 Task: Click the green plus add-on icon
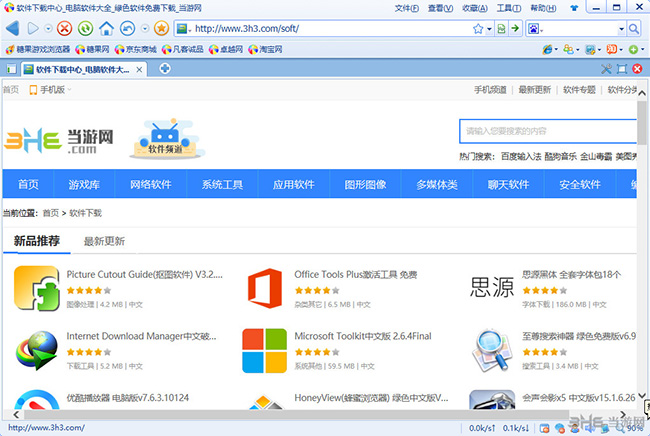coord(633,50)
